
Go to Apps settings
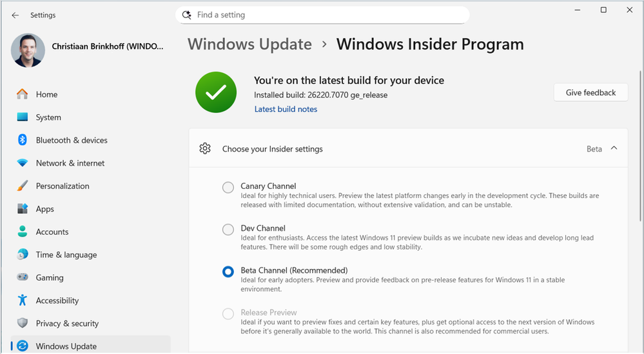90,209
